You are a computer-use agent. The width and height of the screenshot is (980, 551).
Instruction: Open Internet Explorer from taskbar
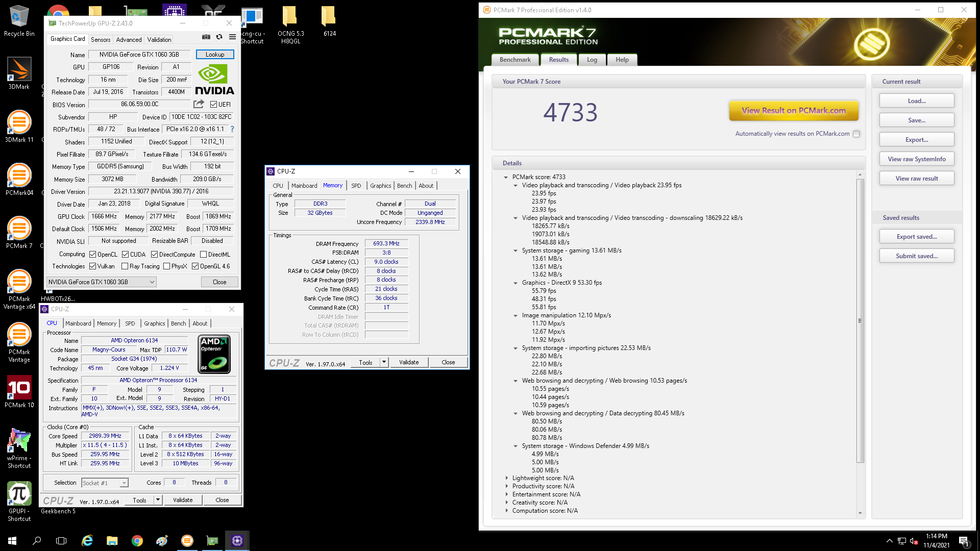click(x=87, y=541)
